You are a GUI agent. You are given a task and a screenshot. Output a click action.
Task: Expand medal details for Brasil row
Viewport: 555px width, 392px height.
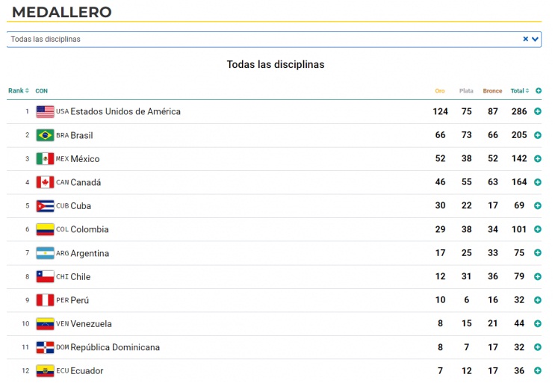point(538,135)
